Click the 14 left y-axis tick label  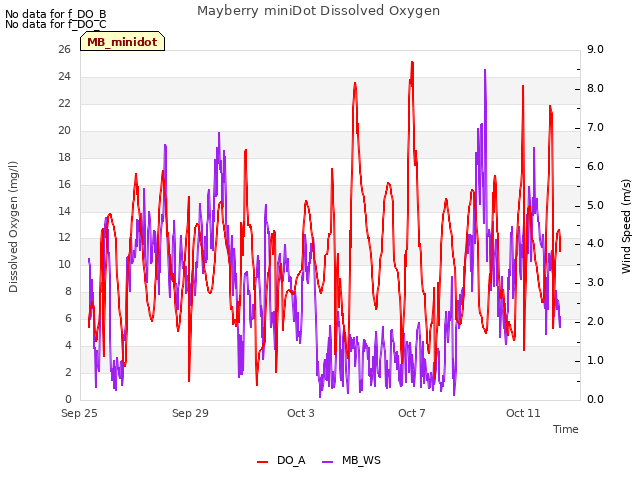[x=64, y=211]
